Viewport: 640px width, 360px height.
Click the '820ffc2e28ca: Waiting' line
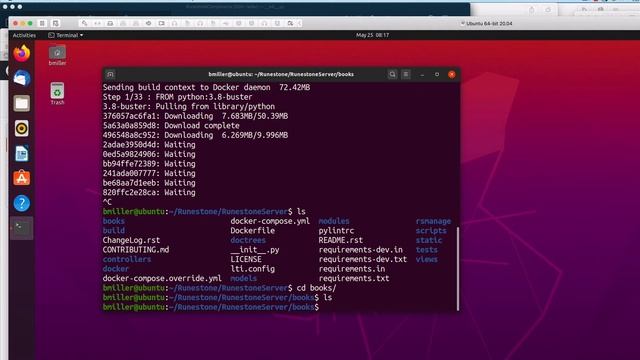pyautogui.click(x=149, y=192)
